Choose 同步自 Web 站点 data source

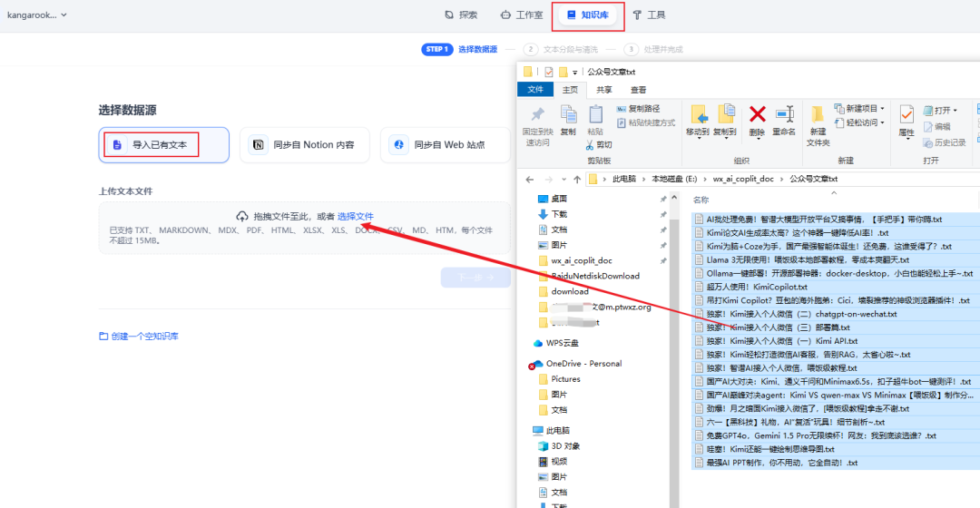[x=446, y=145]
